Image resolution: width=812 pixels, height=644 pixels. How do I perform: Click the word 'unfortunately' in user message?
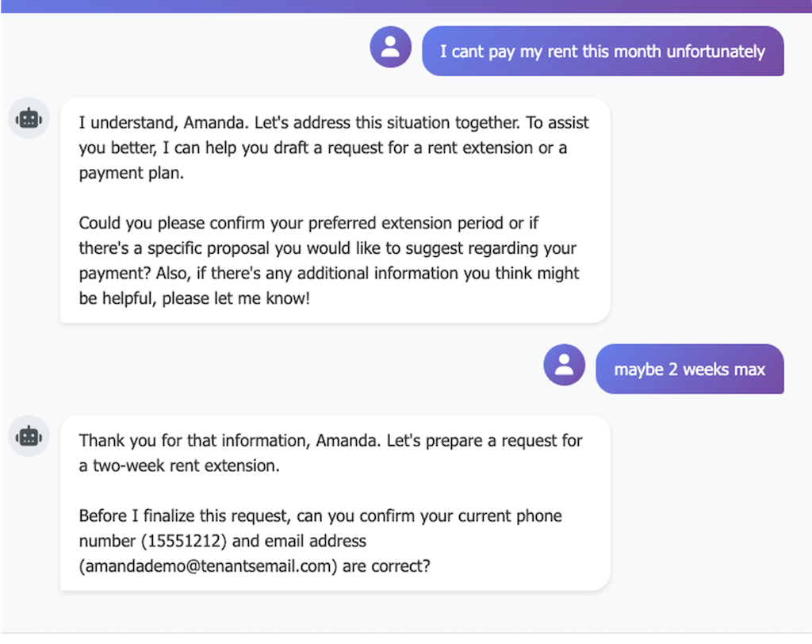click(x=715, y=52)
